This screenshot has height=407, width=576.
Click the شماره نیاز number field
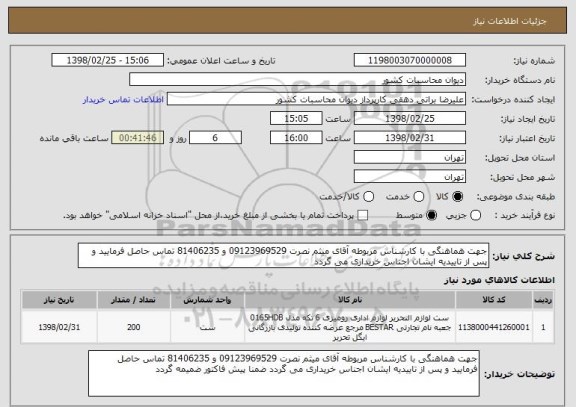(410, 60)
